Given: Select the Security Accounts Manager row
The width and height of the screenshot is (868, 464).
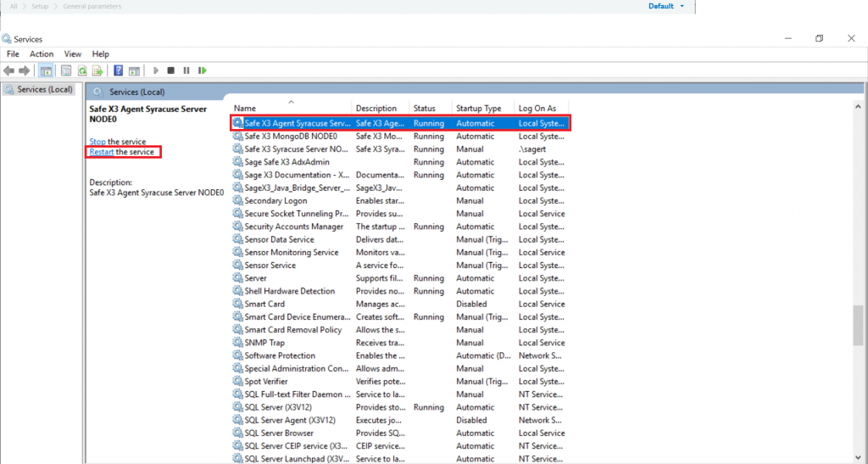Looking at the screenshot, I should (x=400, y=226).
